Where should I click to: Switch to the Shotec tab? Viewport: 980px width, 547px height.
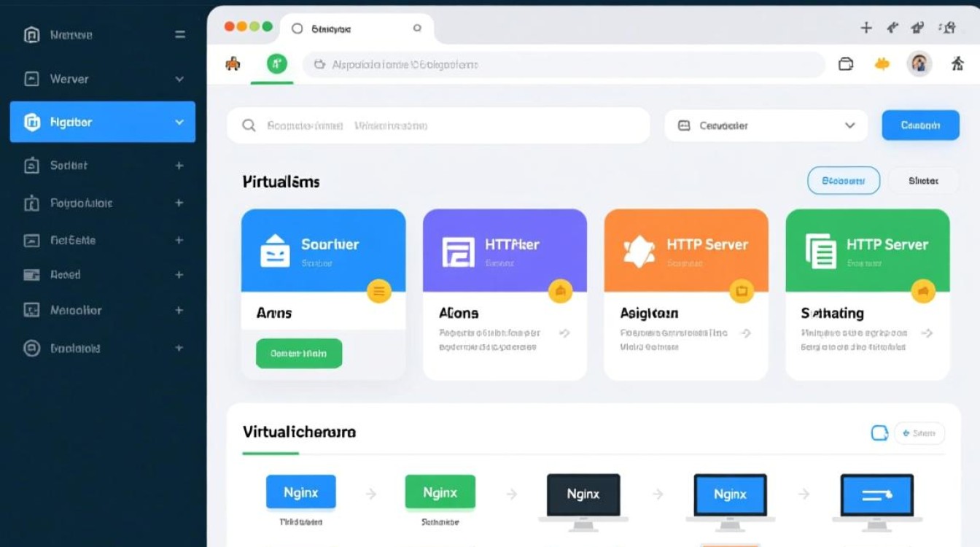pyautogui.click(x=923, y=181)
